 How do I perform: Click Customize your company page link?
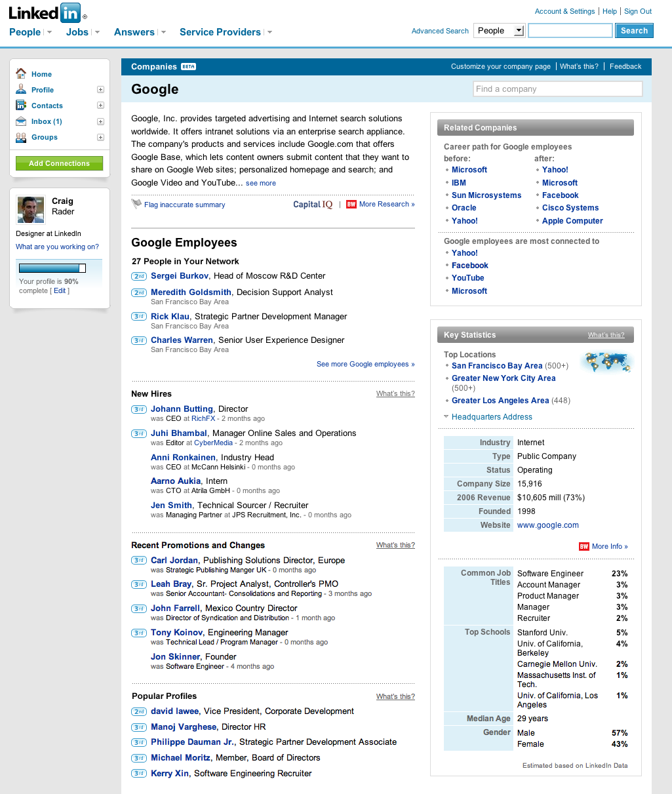point(501,66)
